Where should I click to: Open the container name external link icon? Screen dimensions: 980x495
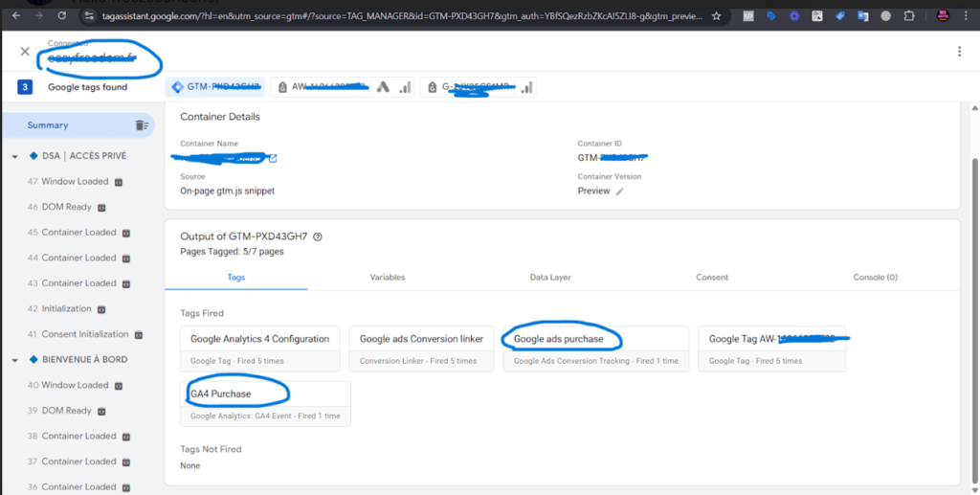click(x=273, y=158)
